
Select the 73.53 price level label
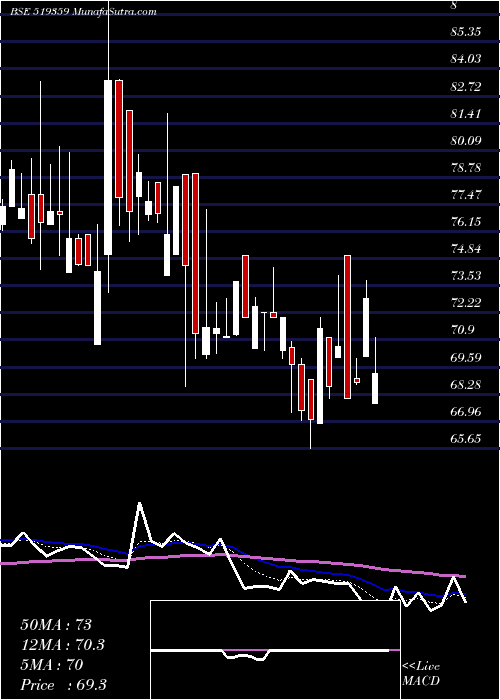point(466,276)
